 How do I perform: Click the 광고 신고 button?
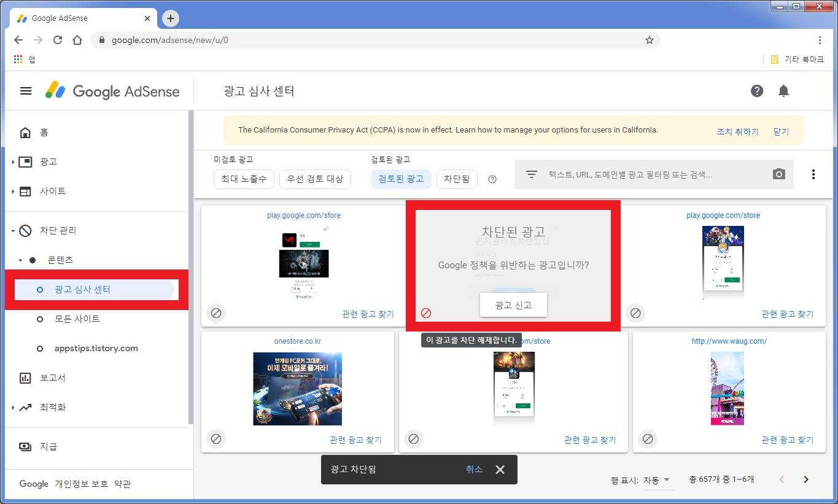point(513,305)
